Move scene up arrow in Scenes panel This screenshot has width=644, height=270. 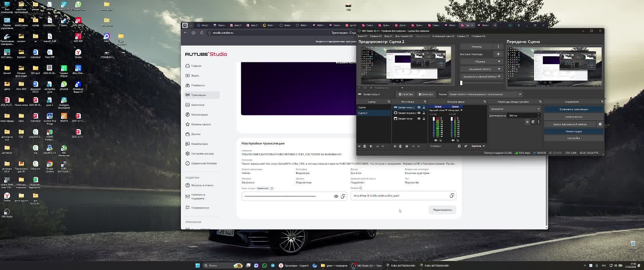[377, 146]
